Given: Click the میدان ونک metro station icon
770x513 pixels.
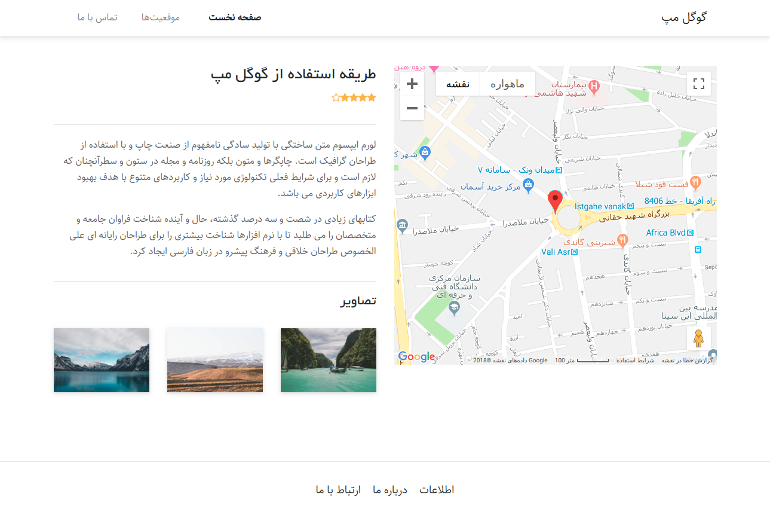Looking at the screenshot, I should 558,170.
